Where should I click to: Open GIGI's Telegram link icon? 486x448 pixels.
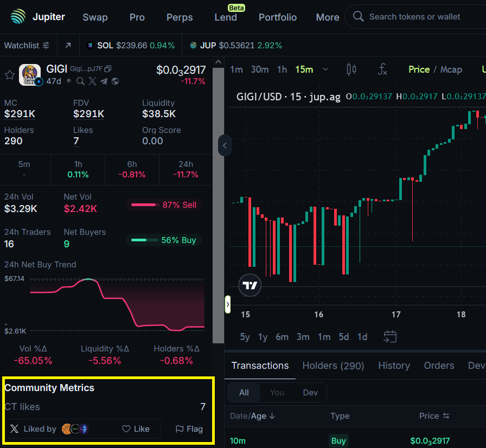tap(104, 81)
